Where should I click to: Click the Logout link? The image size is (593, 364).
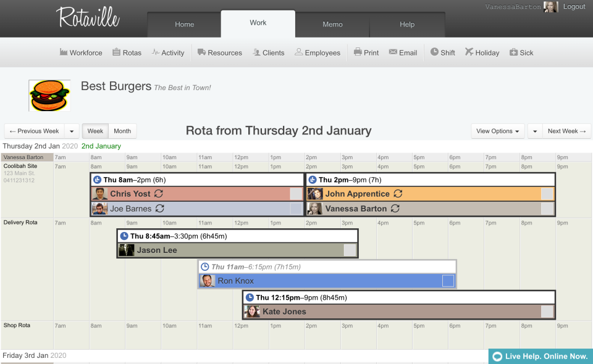click(x=574, y=7)
